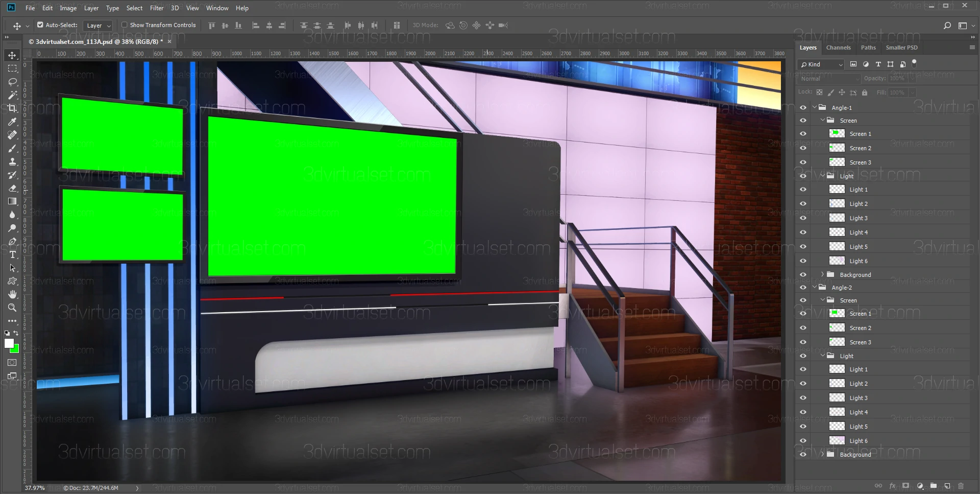Select the Lasso tool
The image size is (980, 494).
pos(12,82)
